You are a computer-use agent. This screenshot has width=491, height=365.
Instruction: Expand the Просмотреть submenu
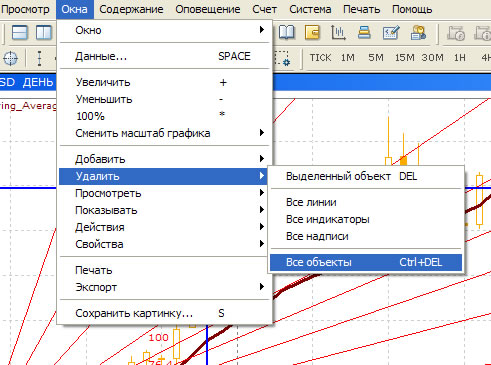(x=164, y=193)
